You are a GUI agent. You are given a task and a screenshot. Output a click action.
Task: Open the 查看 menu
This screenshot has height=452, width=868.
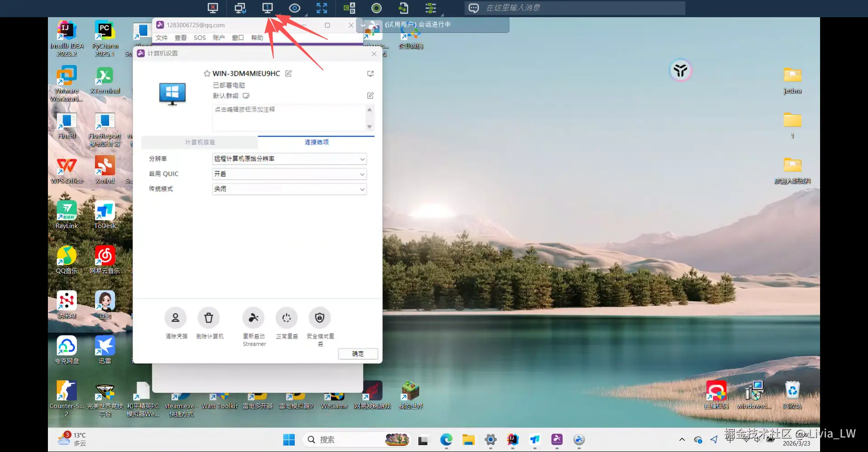(181, 38)
